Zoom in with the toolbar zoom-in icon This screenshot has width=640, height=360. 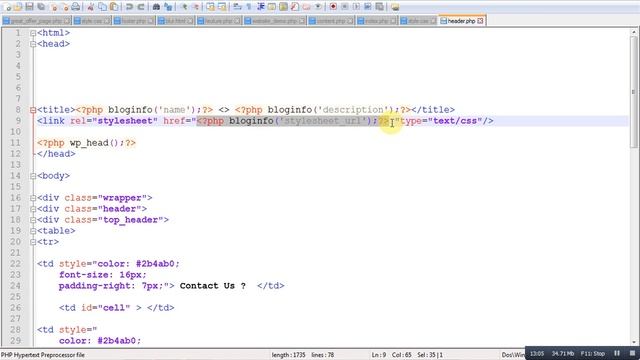[184, 7]
